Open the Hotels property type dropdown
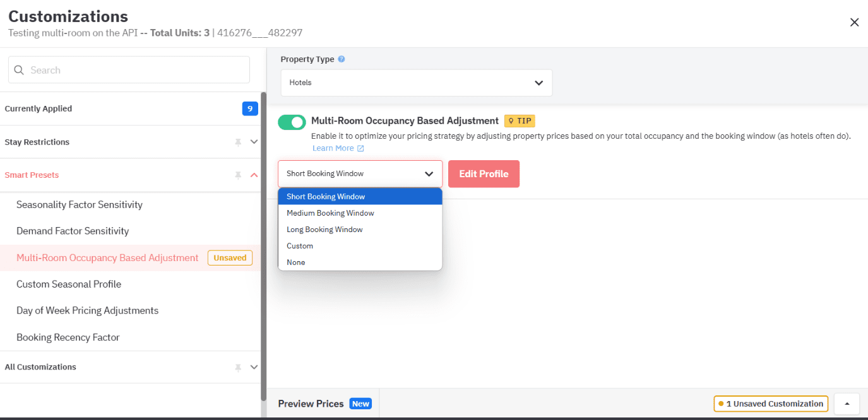Image resolution: width=868 pixels, height=420 pixels. point(416,83)
